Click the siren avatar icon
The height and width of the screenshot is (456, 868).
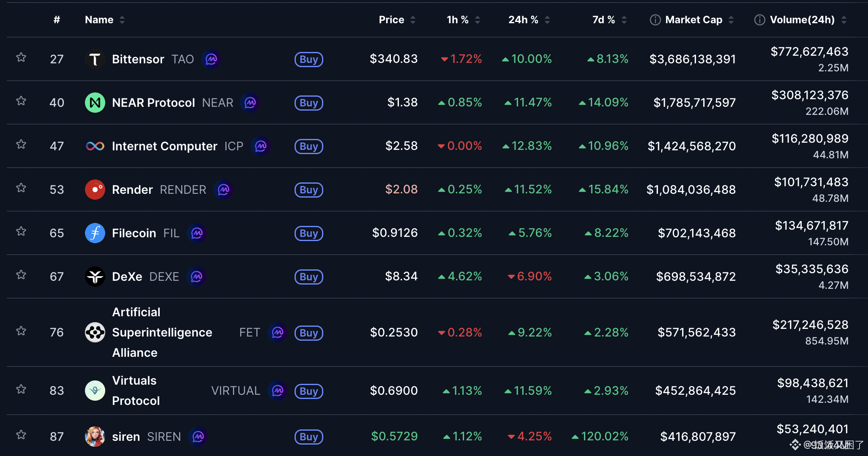(x=95, y=437)
